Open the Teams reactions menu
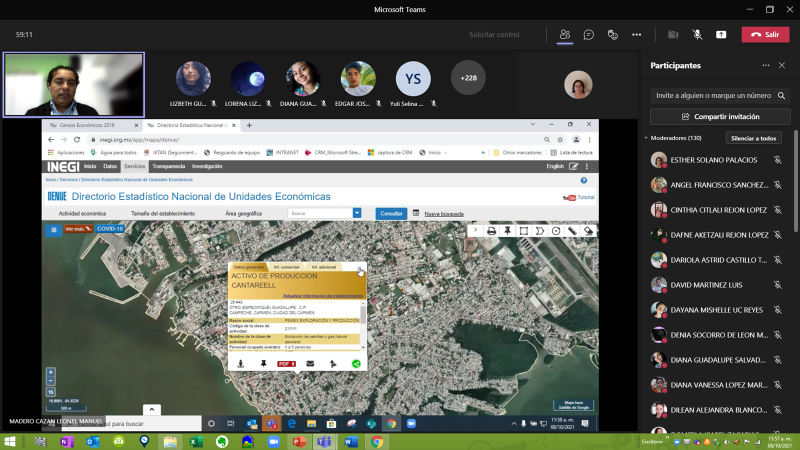Screen dimensions: 800x450 (x=612, y=35)
